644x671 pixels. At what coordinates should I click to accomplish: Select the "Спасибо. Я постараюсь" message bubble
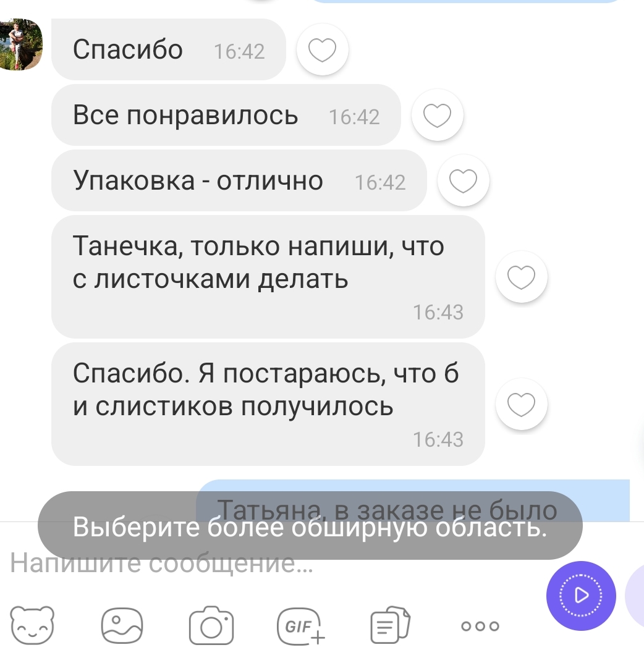coord(268,404)
